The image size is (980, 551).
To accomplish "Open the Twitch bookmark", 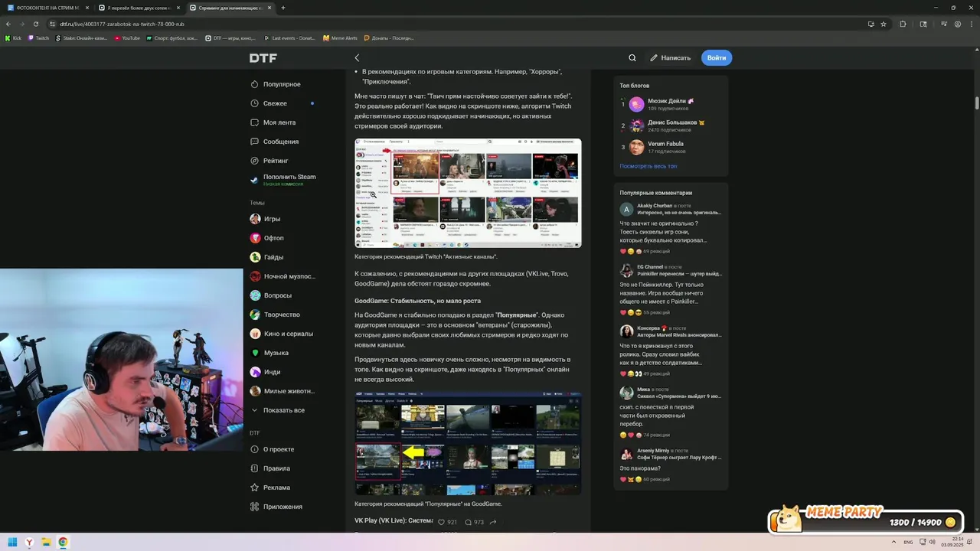I will tap(38, 37).
